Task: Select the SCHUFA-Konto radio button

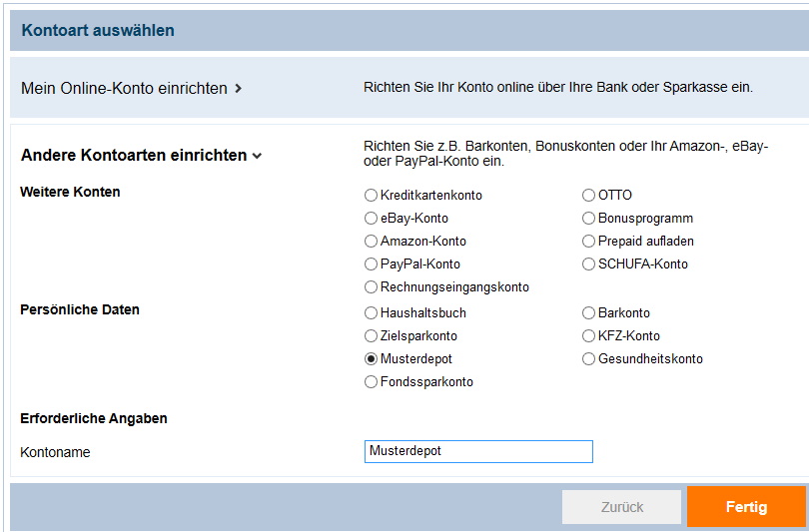Action: click(x=588, y=264)
